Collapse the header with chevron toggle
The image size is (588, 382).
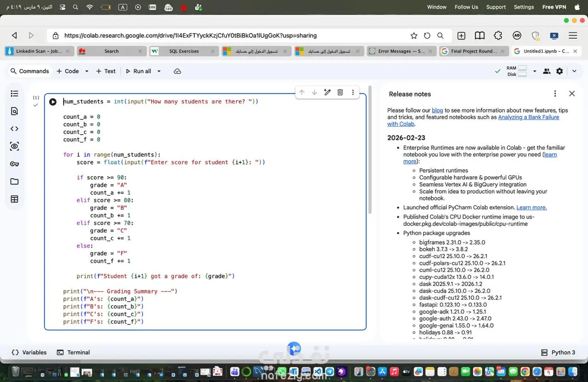[x=574, y=71]
